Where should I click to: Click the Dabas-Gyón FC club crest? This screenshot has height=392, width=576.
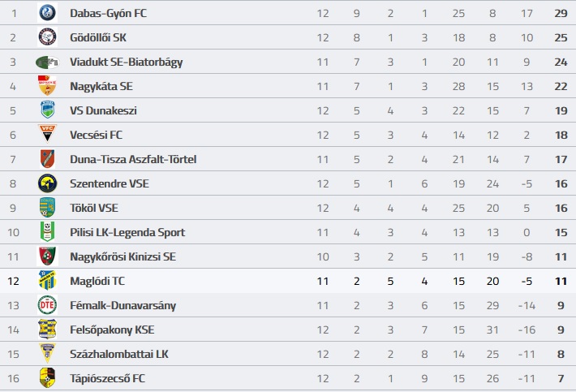coord(47,13)
